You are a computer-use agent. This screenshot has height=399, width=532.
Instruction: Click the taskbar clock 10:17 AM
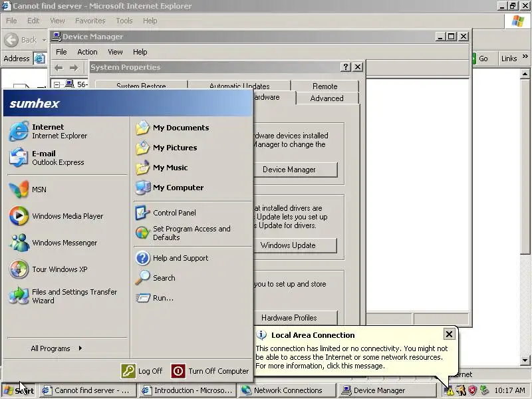click(x=509, y=390)
